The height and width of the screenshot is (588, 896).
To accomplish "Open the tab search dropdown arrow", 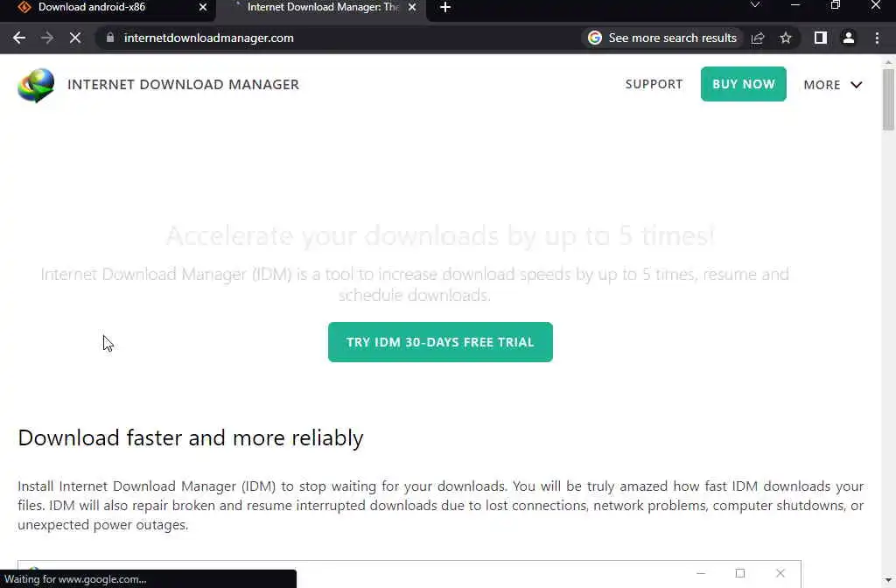I will coord(755,5).
